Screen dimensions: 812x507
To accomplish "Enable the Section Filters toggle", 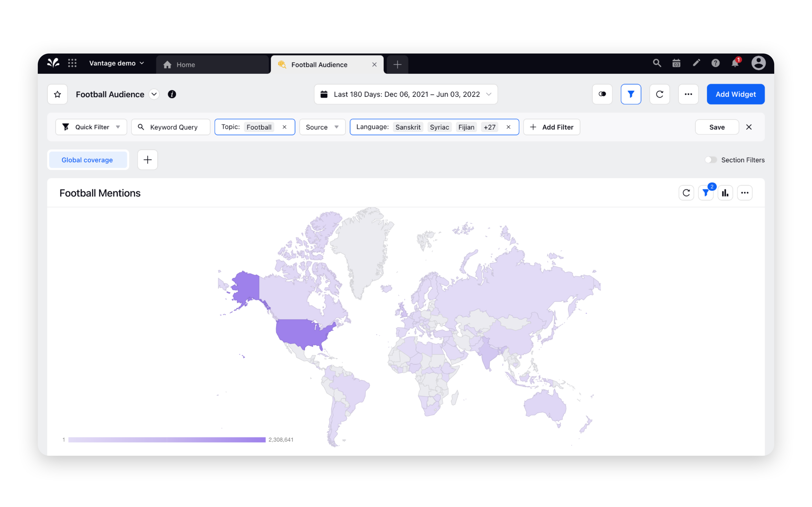I will pyautogui.click(x=711, y=160).
